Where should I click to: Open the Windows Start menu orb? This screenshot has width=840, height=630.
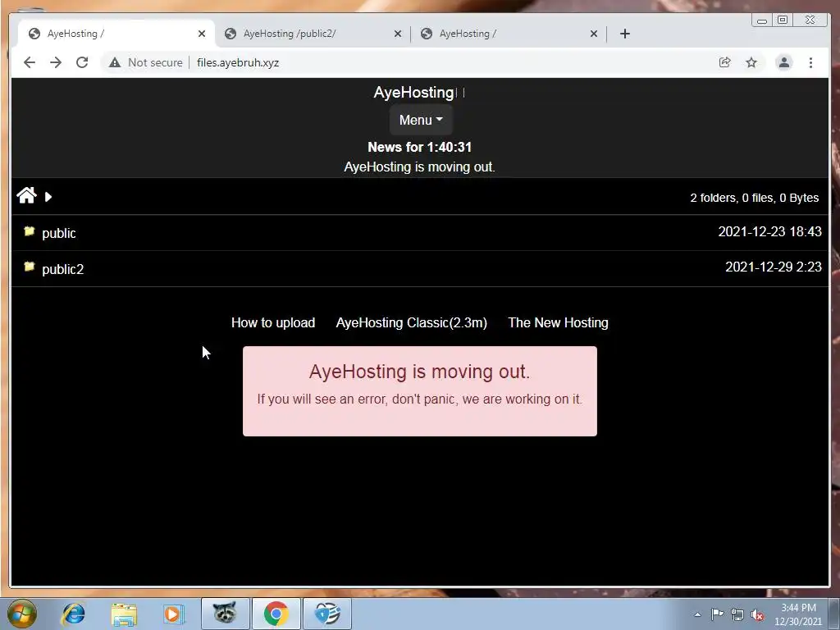tap(22, 614)
